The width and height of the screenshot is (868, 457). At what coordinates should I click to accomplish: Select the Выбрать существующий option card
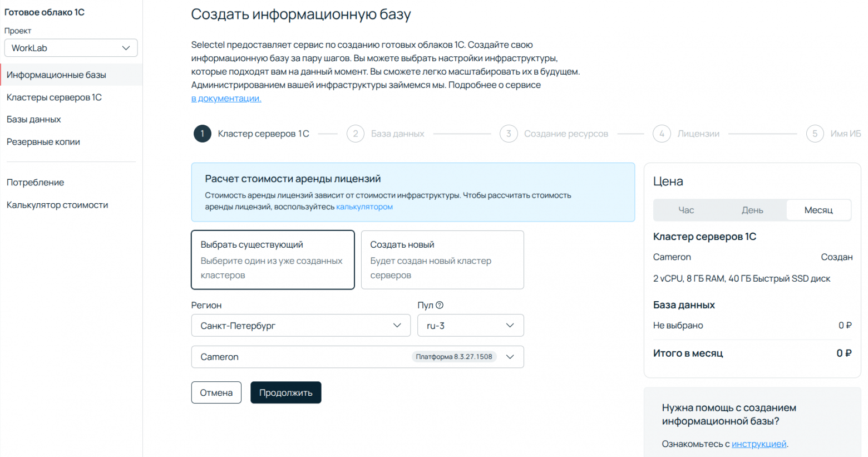273,260
